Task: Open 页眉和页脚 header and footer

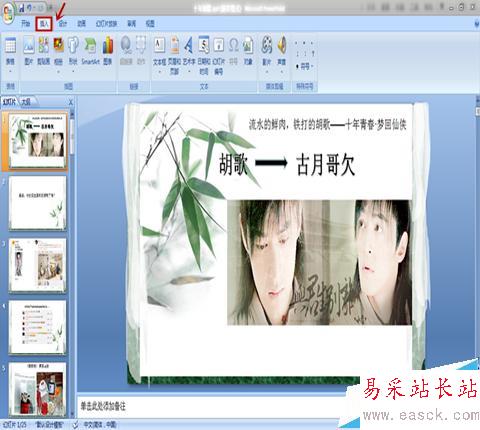Action: tap(174, 55)
